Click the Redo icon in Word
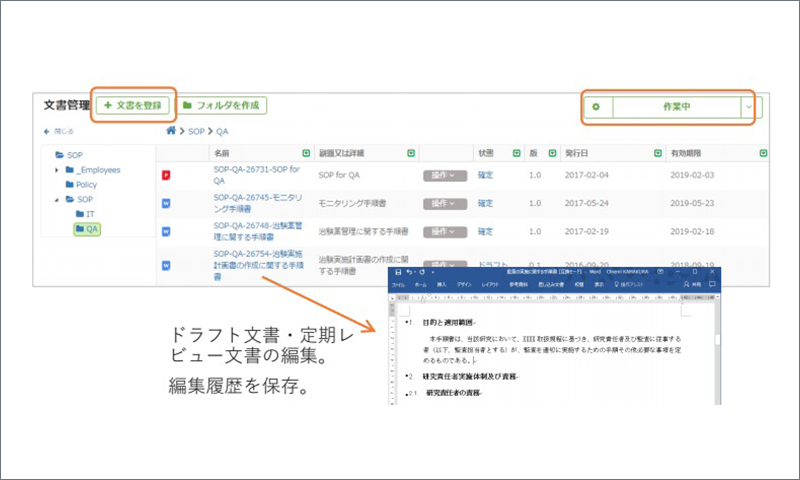The width and height of the screenshot is (800, 480). 421,272
